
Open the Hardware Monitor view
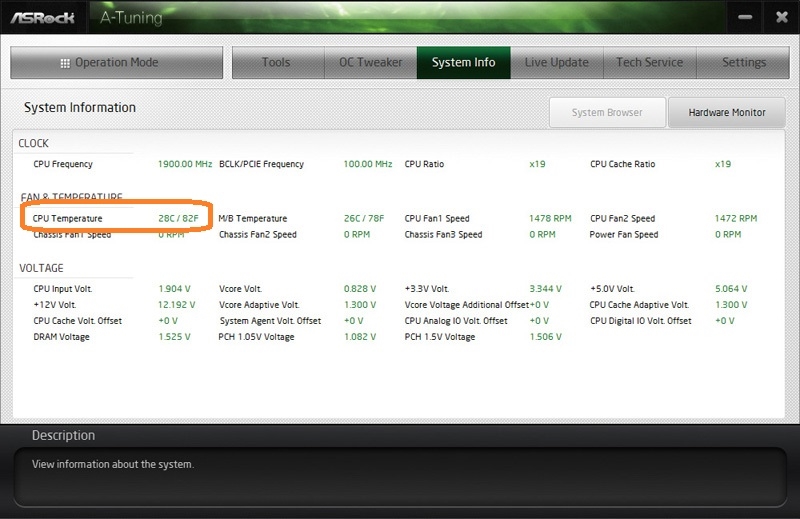click(727, 112)
